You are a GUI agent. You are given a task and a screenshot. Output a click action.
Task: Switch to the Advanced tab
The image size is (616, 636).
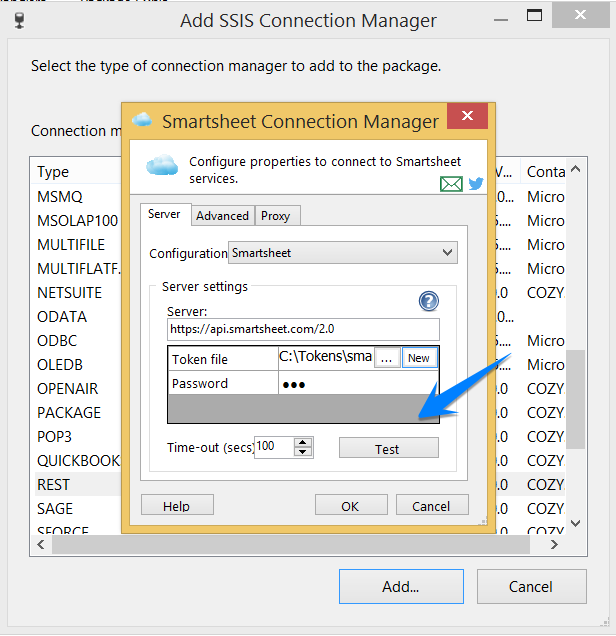click(x=222, y=215)
